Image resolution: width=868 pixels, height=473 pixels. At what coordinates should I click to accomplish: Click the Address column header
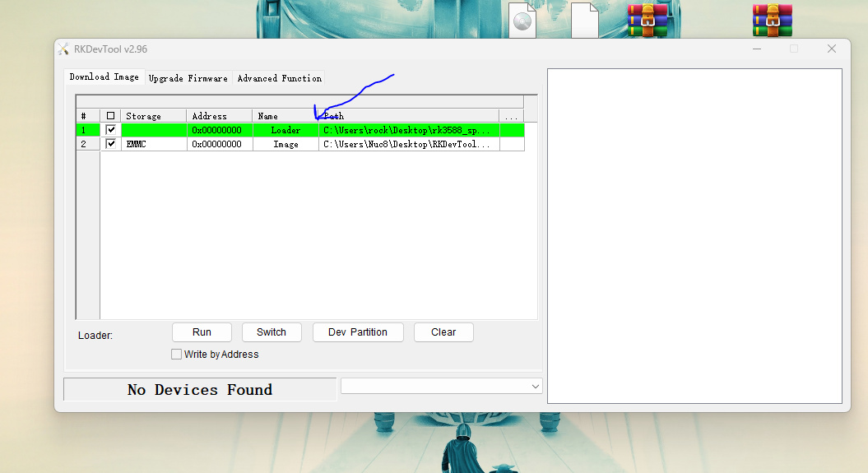click(x=219, y=116)
